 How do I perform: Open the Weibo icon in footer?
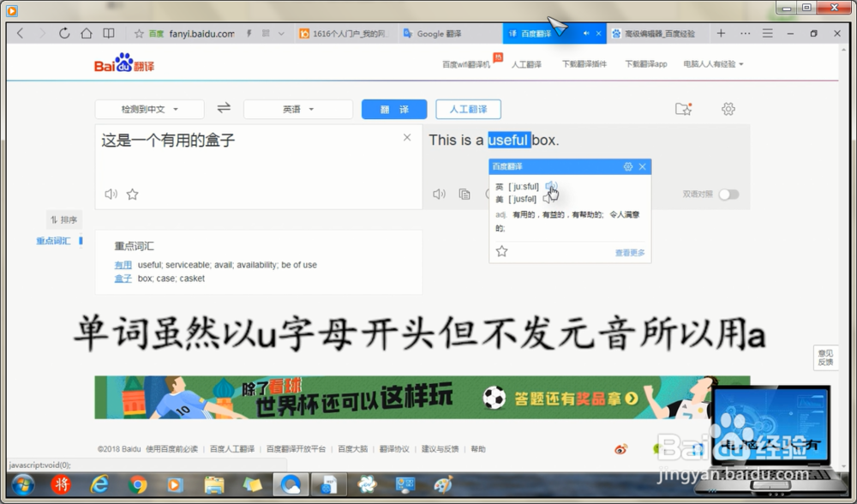(620, 449)
